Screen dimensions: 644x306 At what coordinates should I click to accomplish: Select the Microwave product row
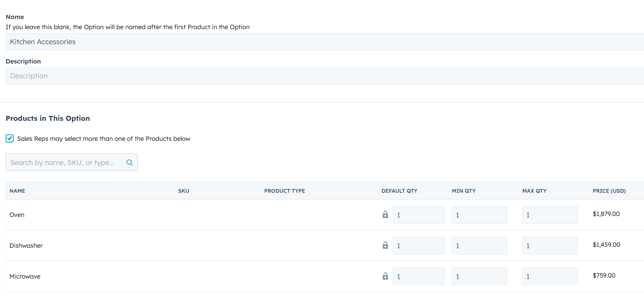pyautogui.click(x=175, y=276)
